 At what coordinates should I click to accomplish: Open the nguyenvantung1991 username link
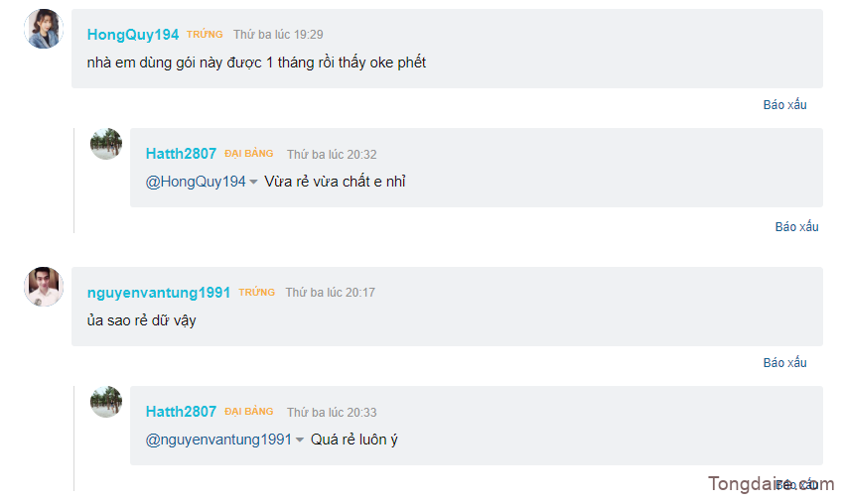click(x=159, y=292)
